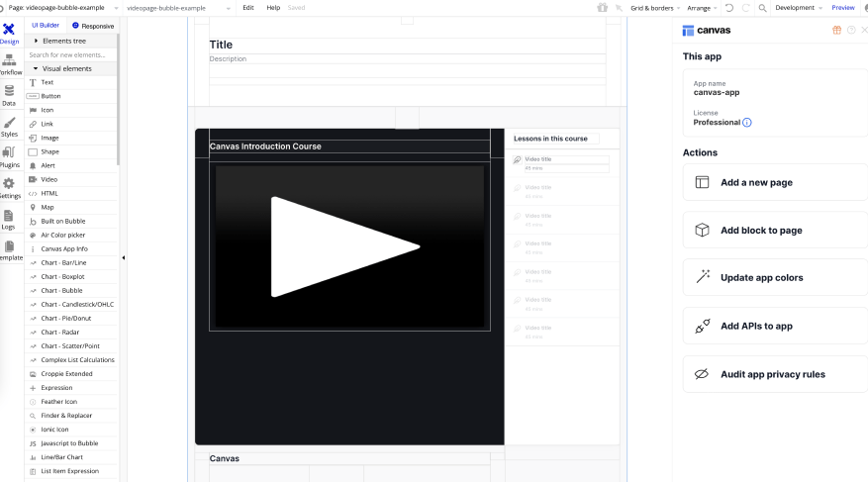Collapse the left elements panel arrow
Viewport: 868px width, 482px height.
tap(124, 258)
